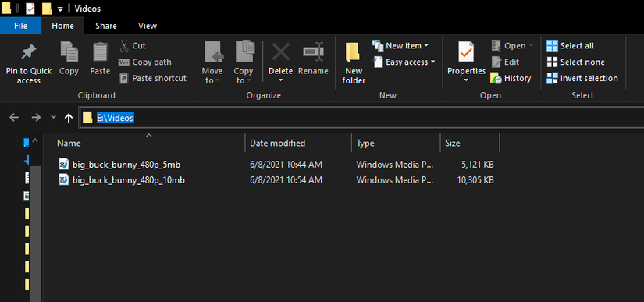Viewport: 644px width, 302px height.
Task: Click the Properties checkmark icon
Action: point(466,52)
